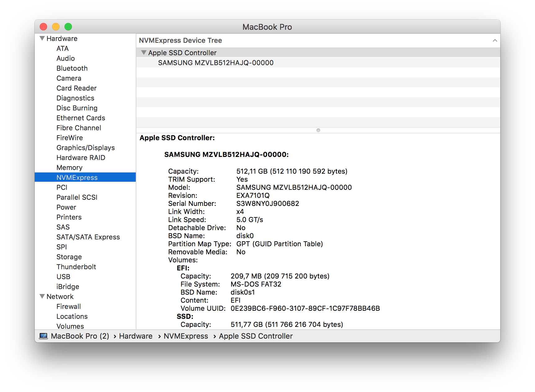Click the MacBook Pro laptop icon in path bar
This screenshot has height=392, width=535.
pos(43,336)
